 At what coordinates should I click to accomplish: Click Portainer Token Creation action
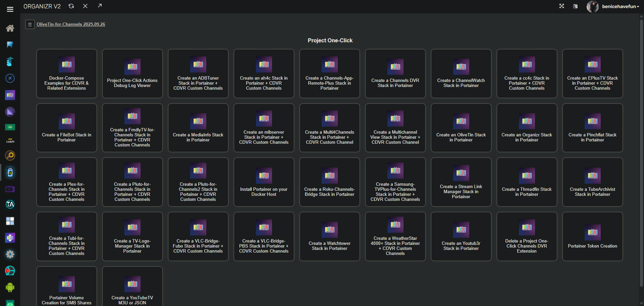point(592,236)
